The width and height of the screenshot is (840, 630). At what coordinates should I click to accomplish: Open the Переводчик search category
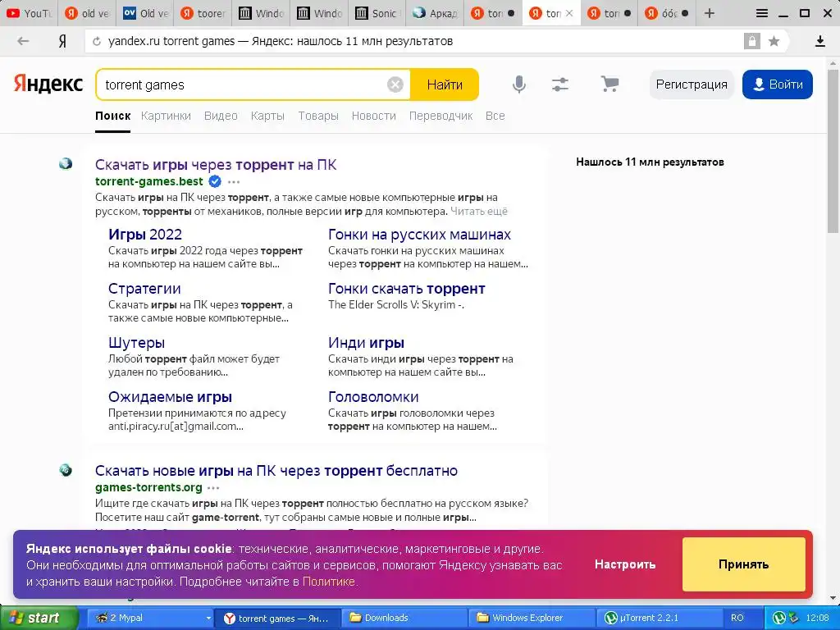pos(441,116)
